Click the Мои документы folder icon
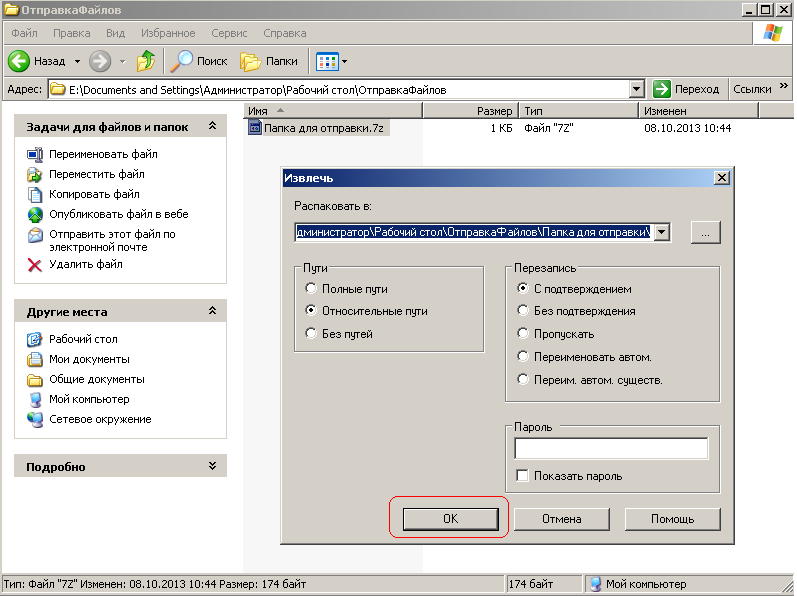 (35, 360)
